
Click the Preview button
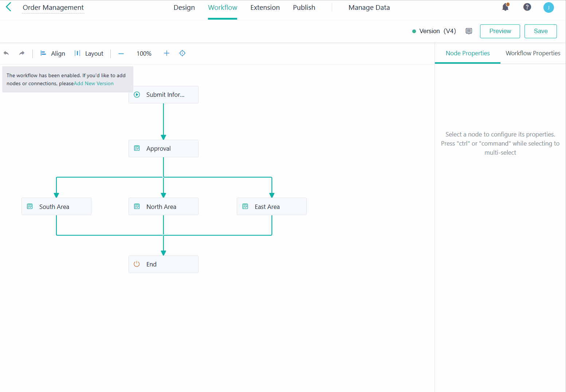(x=500, y=31)
